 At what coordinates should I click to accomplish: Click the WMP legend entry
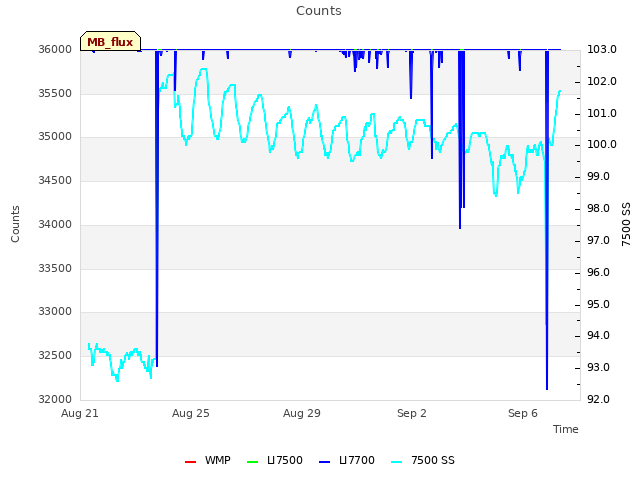click(208, 460)
